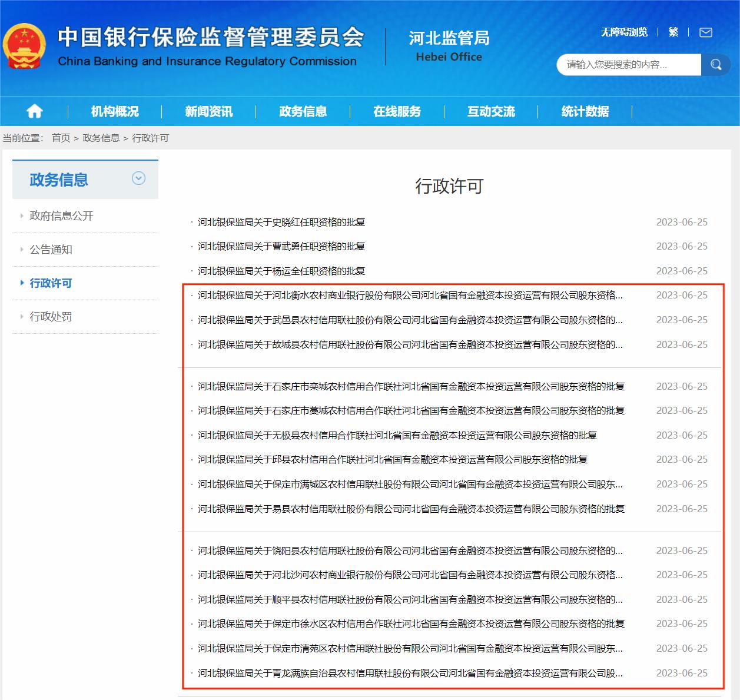Switch site to traditional Chinese via 繁
This screenshot has height=700, width=740.
point(673,32)
